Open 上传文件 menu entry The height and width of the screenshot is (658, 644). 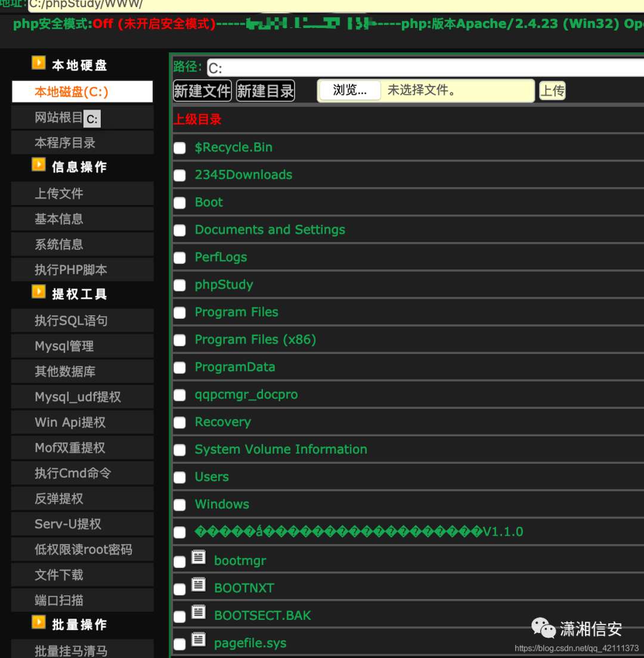pos(82,194)
